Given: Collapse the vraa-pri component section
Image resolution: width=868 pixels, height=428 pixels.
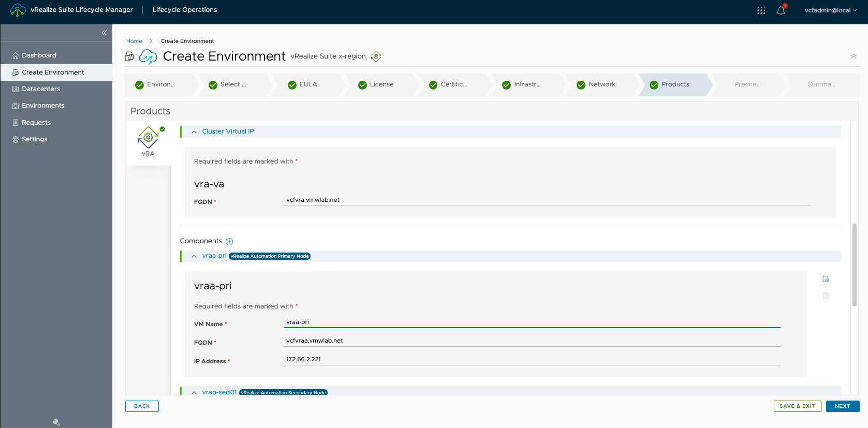Looking at the screenshot, I should coord(194,256).
